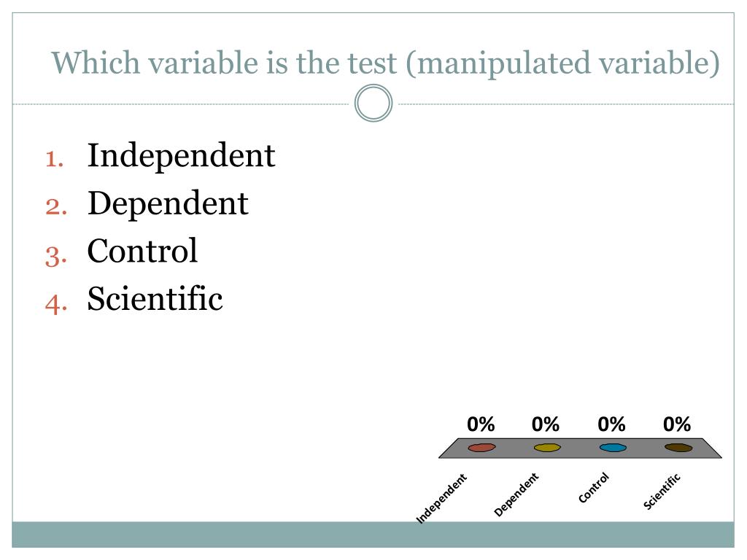Click the slide title about manipulated variable
This screenshot has width=747, height=560.
[385, 63]
